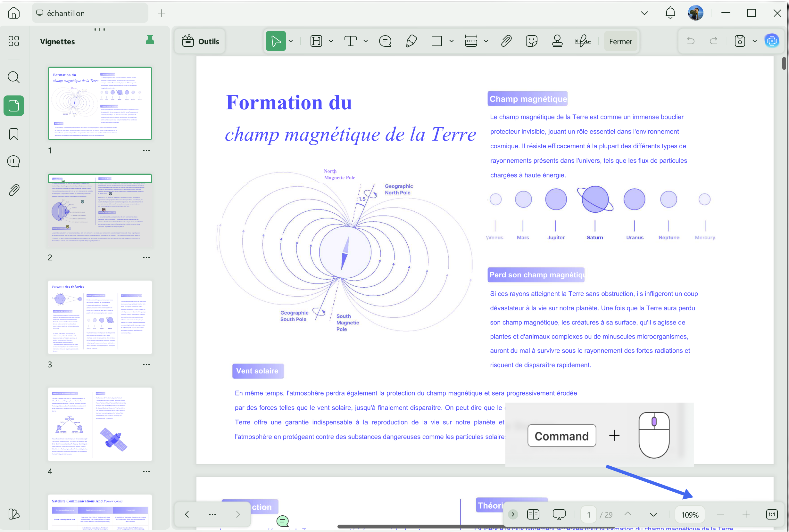Screen dimensions: 789x532
Task: Go to next page with down chevron
Action: 653,515
